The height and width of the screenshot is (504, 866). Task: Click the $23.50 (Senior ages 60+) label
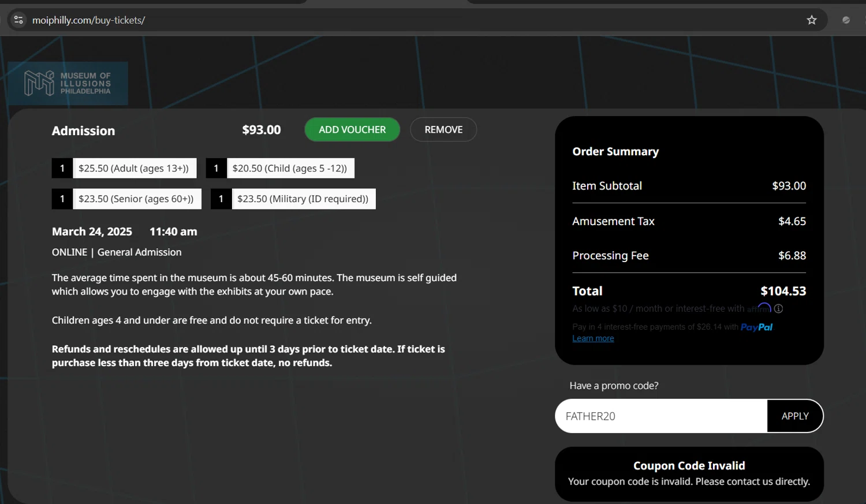point(137,199)
